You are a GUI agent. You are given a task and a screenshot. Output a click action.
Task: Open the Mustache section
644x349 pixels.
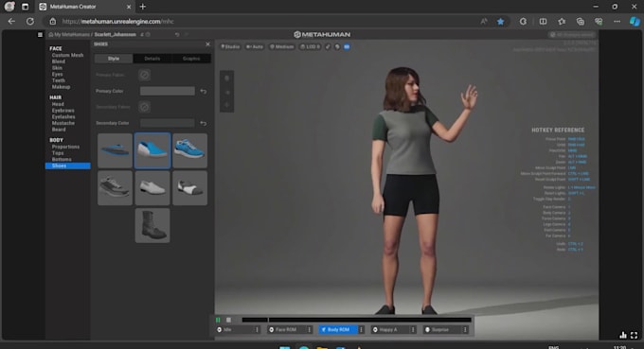[x=63, y=123]
